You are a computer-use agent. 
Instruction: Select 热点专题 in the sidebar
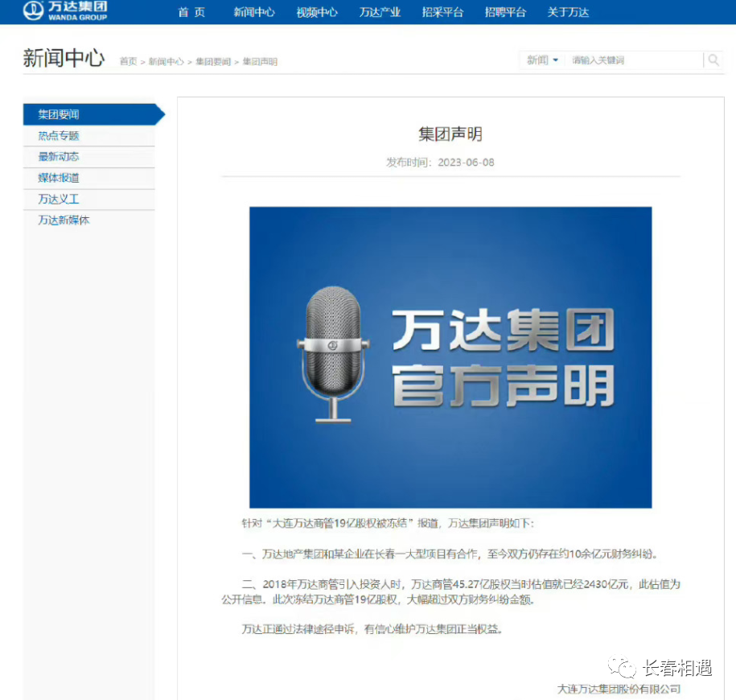pyautogui.click(x=88, y=136)
